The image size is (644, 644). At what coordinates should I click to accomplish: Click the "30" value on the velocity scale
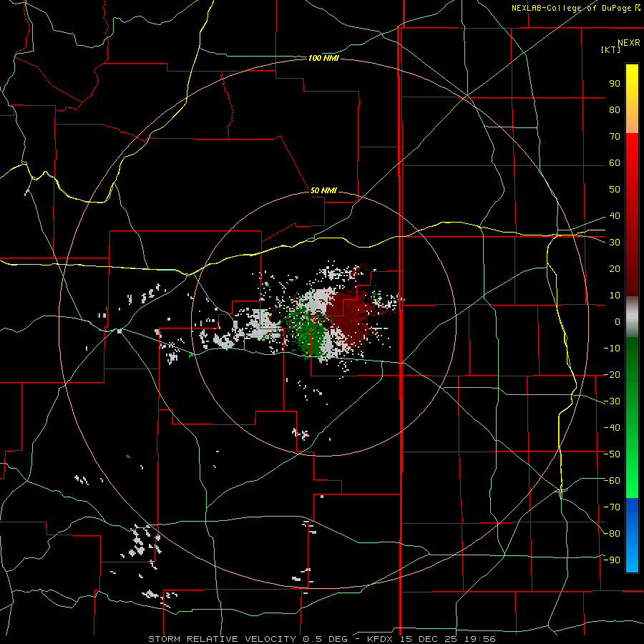[x=615, y=243]
